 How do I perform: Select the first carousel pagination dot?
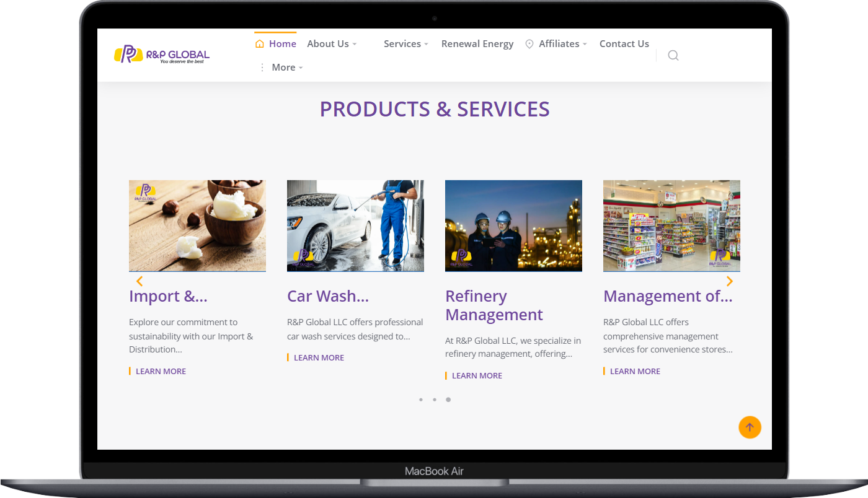pyautogui.click(x=421, y=400)
